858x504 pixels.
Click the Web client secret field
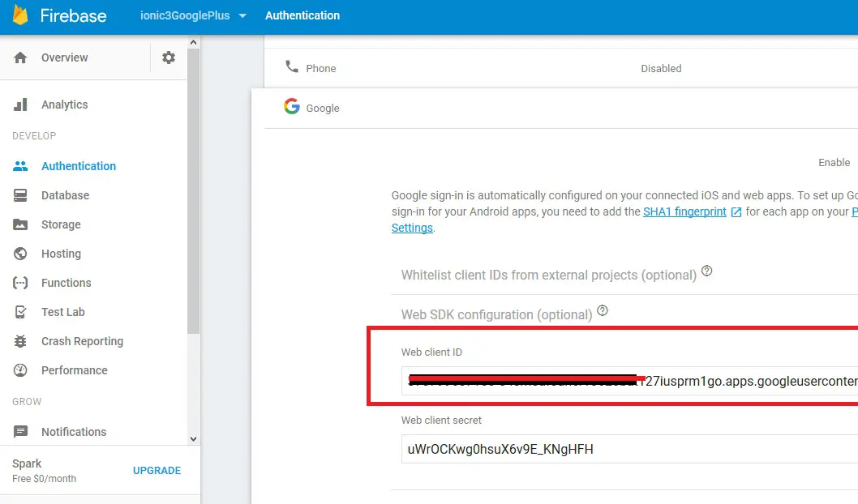[629, 449]
